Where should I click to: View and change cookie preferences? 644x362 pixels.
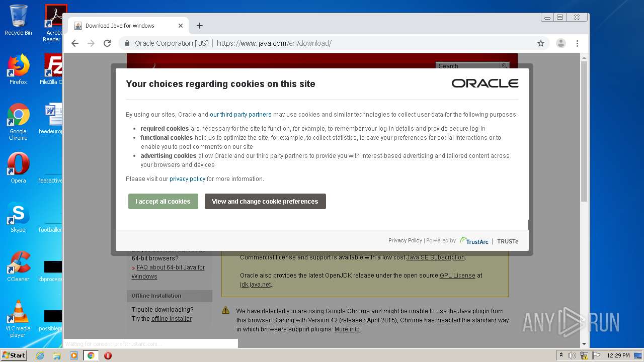point(265,202)
